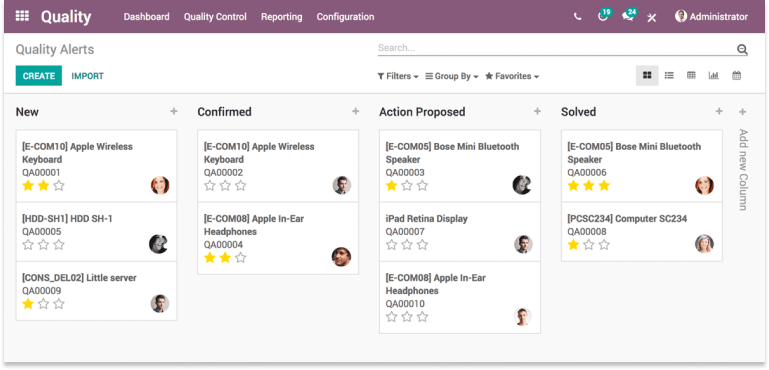
Task: Open the pivot table view icon
Action: 691,76
